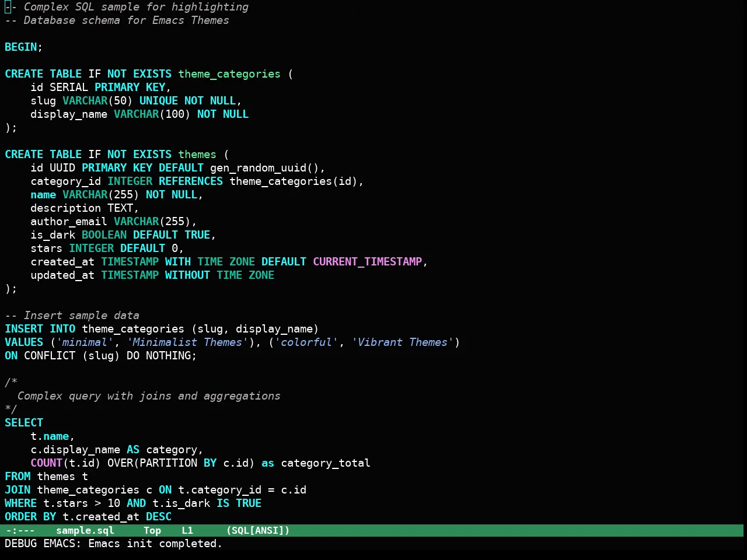747x560 pixels.
Task: Click COUNT function in the SELECT list
Action: 47,463
